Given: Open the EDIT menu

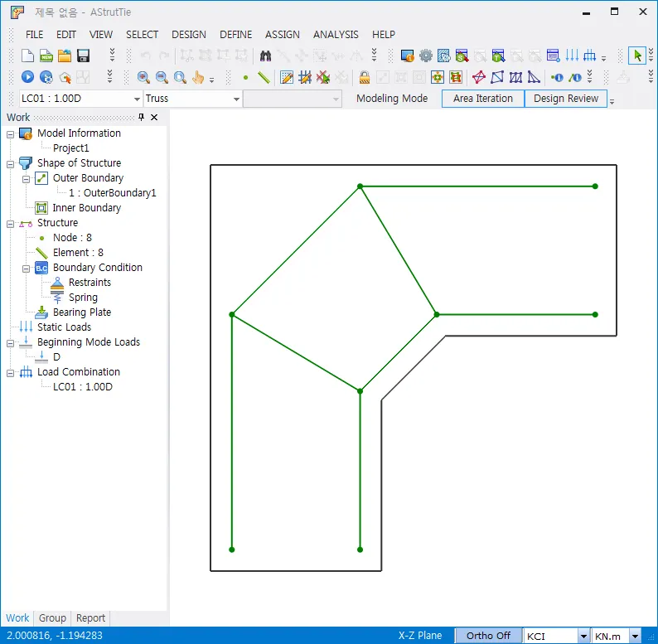Looking at the screenshot, I should (66, 35).
